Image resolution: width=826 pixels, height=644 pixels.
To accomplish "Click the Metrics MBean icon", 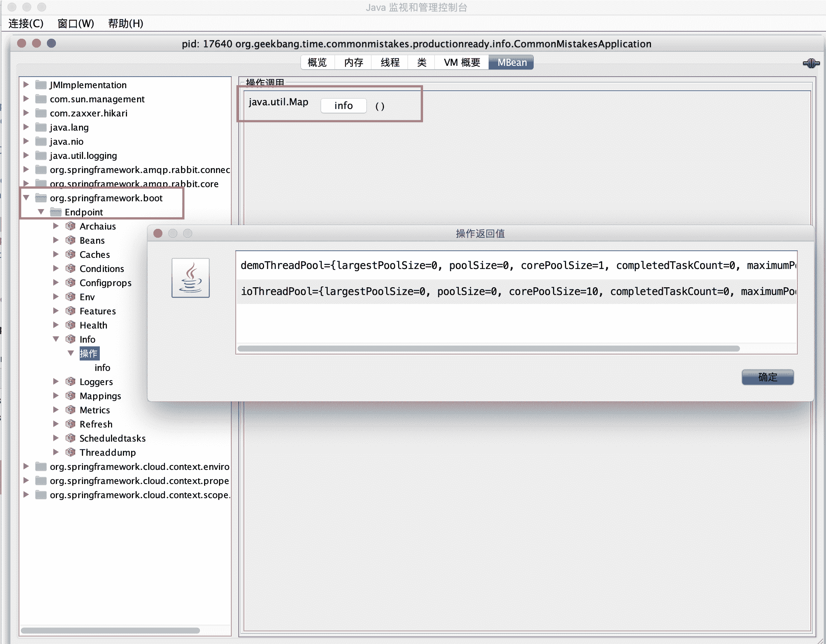I will click(x=70, y=410).
